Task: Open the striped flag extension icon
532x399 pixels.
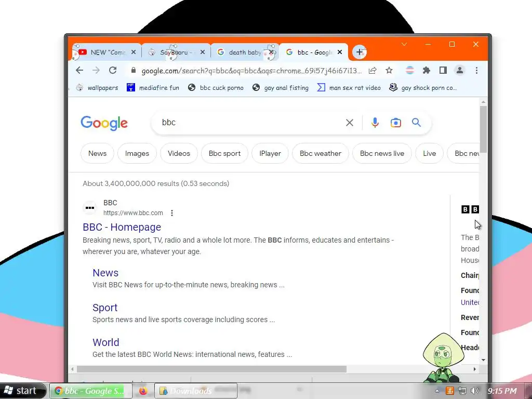Action: point(410,70)
